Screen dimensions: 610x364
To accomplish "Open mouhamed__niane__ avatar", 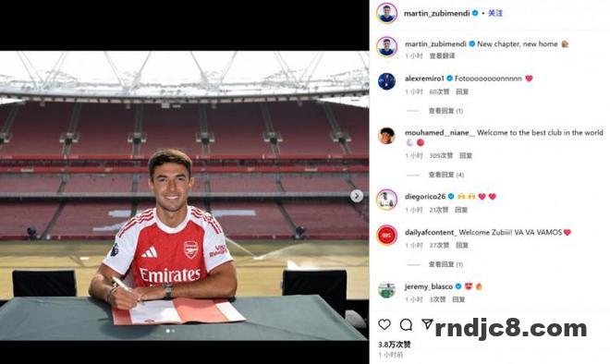I will point(386,136).
